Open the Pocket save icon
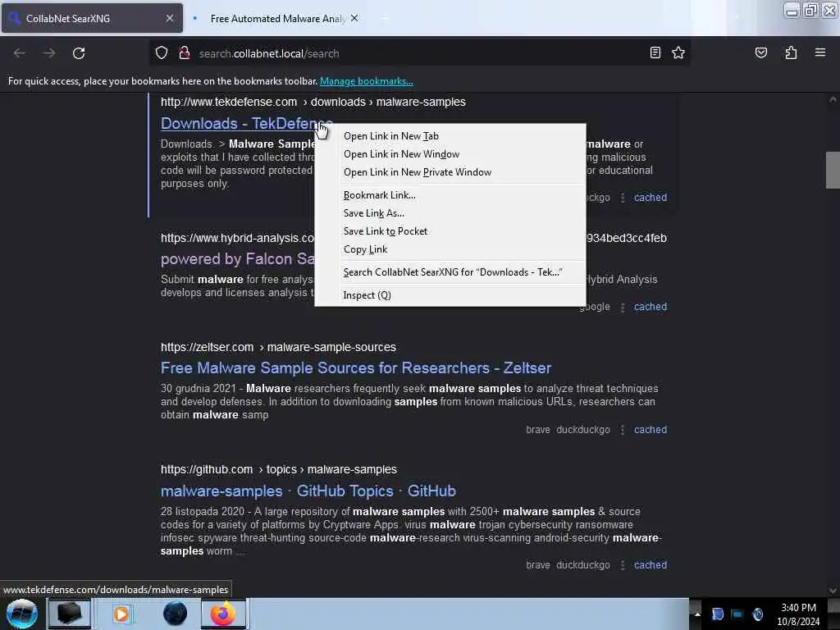840x630 pixels. (760, 52)
